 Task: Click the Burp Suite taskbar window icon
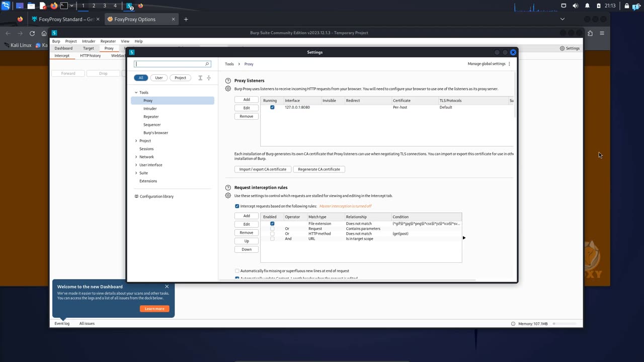130,6
